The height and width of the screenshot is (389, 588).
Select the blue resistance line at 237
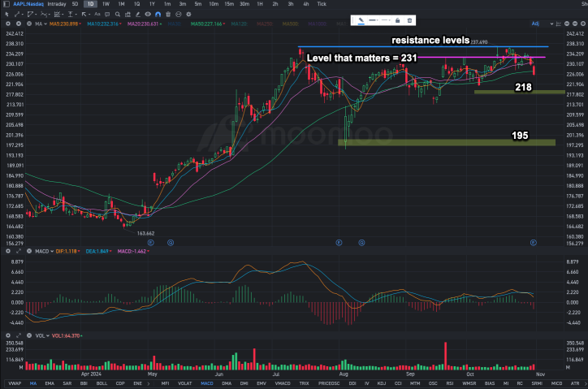pos(423,47)
